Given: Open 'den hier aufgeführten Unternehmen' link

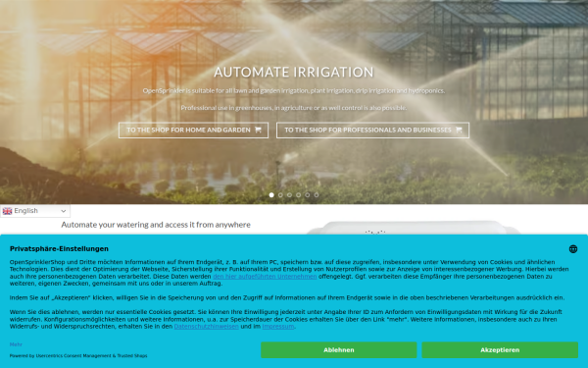Looking at the screenshot, I should [x=265, y=277].
